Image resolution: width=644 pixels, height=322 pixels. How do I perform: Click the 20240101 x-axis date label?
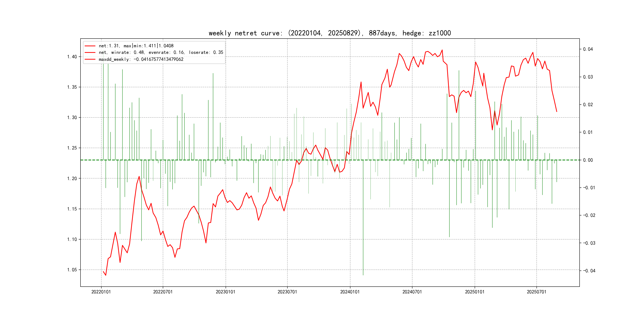[350, 292]
